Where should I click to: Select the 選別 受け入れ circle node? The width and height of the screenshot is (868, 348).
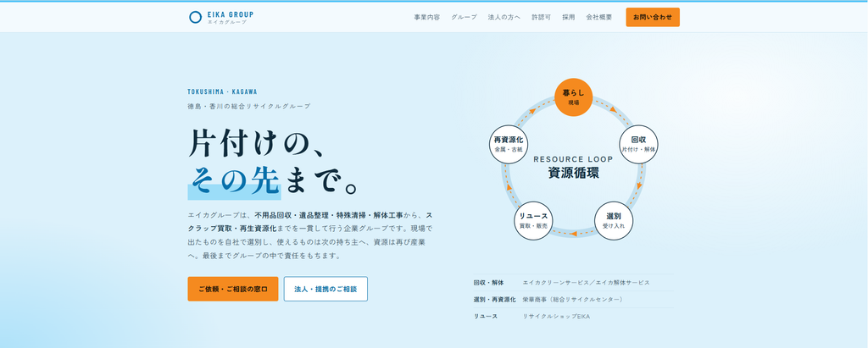(614, 221)
